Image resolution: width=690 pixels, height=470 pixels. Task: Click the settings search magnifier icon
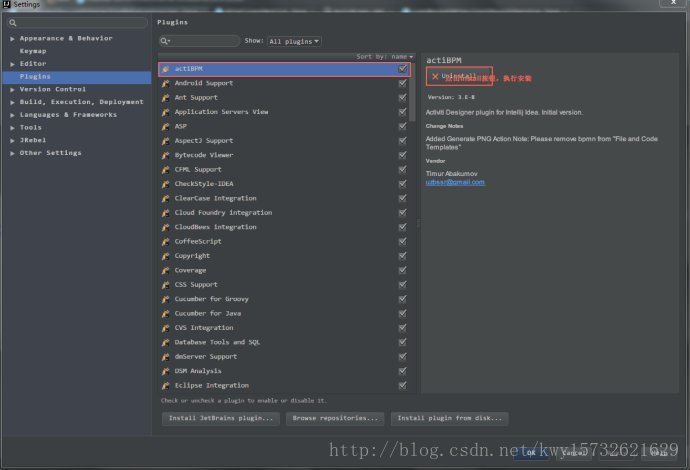click(x=13, y=23)
